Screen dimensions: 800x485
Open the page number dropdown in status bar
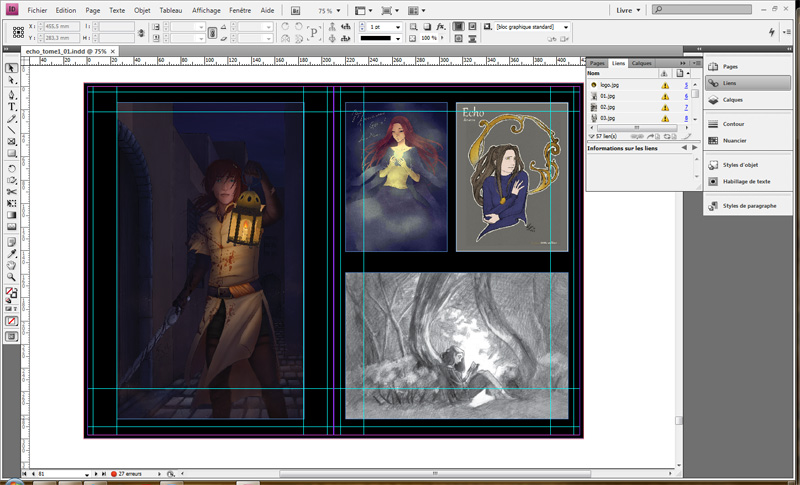pyautogui.click(x=87, y=474)
